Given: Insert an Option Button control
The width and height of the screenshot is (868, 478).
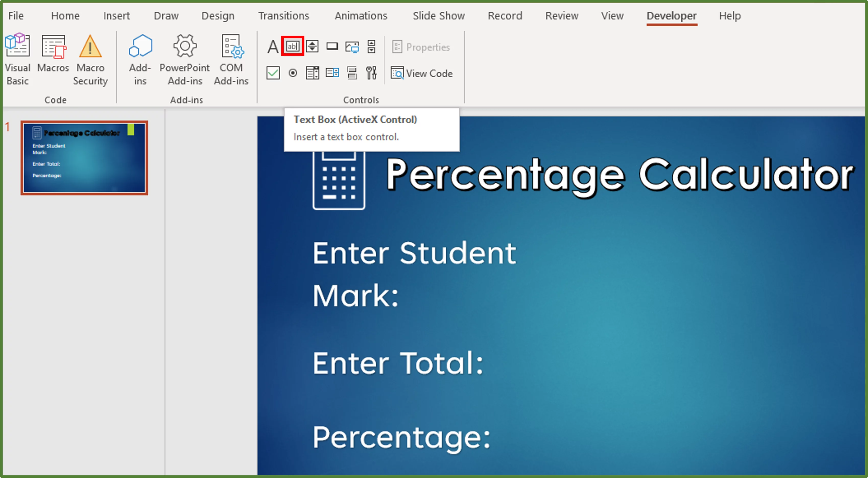Looking at the screenshot, I should coord(292,72).
